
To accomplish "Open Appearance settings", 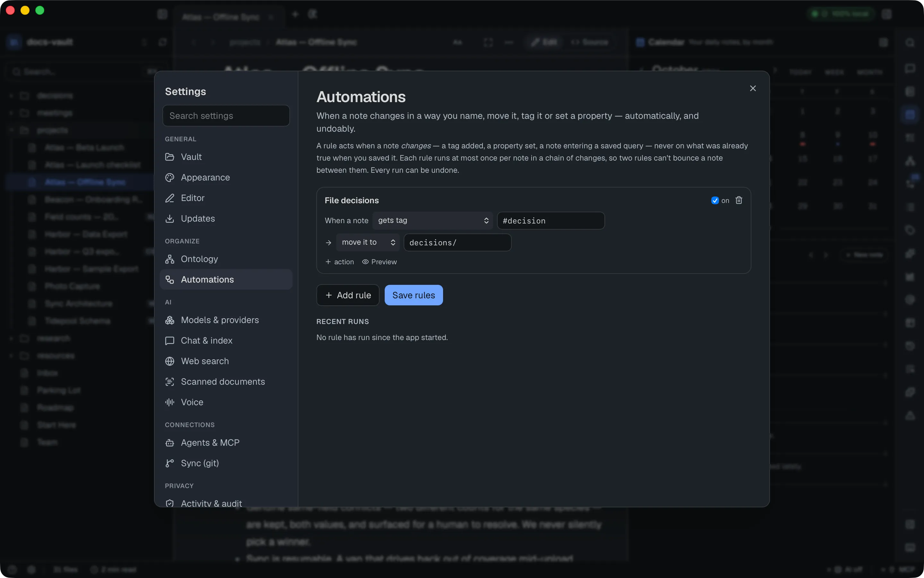I will pyautogui.click(x=226, y=177).
